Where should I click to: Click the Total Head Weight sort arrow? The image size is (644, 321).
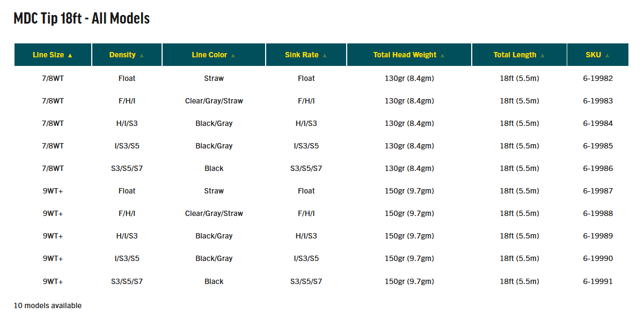point(442,55)
